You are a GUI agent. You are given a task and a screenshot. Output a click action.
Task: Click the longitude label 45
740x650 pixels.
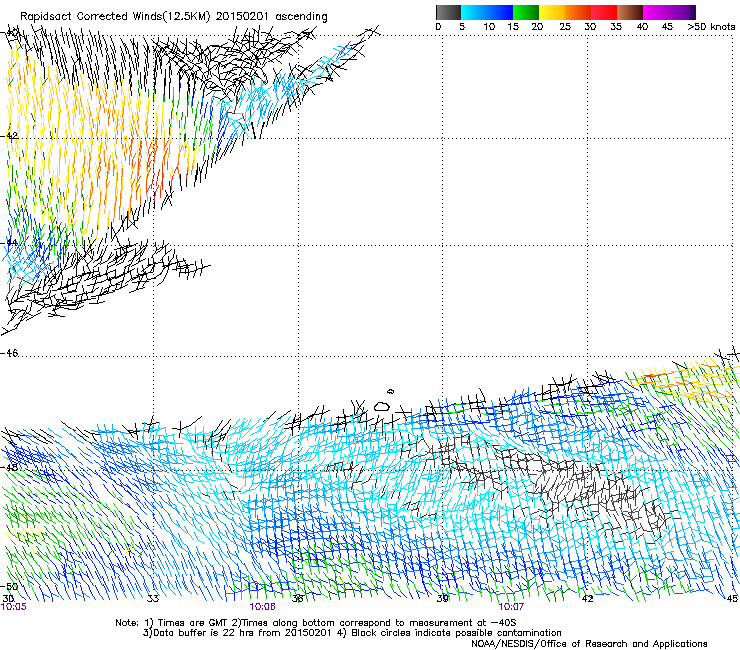(x=732, y=599)
